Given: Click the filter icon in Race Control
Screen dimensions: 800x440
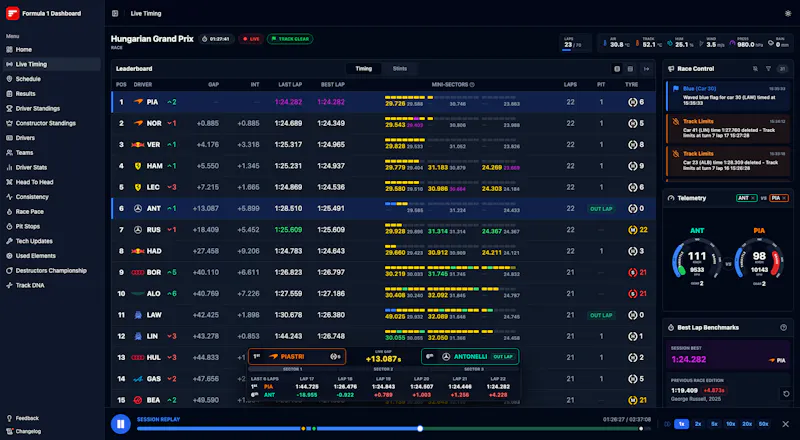Looking at the screenshot, I should pos(768,69).
